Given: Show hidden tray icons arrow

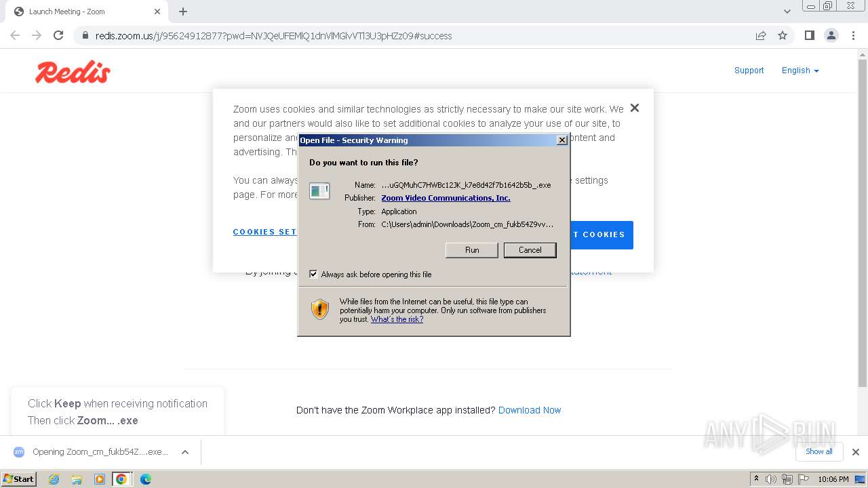Looking at the screenshot, I should (x=756, y=479).
